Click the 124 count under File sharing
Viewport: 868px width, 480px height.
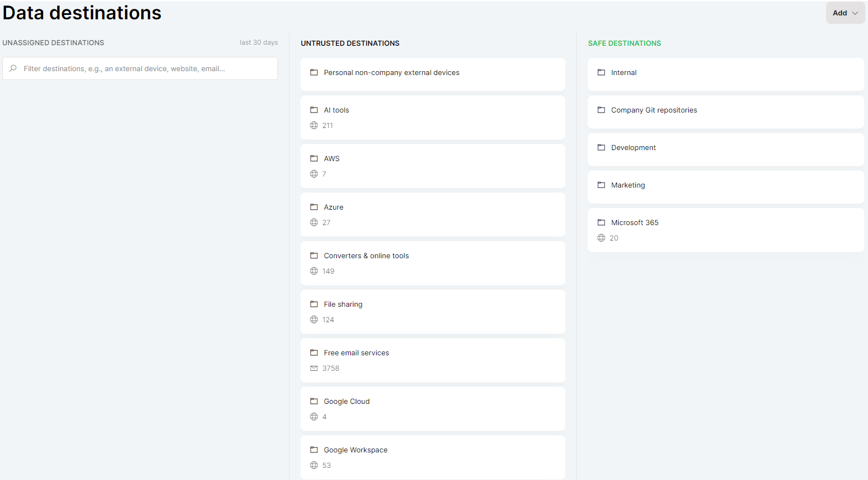328,319
